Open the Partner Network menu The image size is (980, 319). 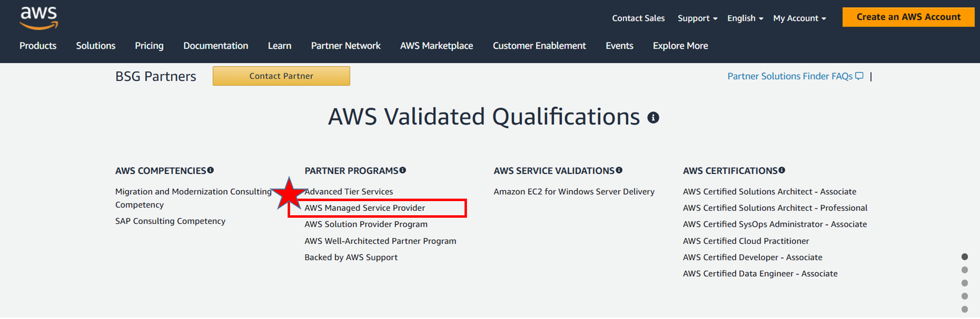[x=345, y=46]
